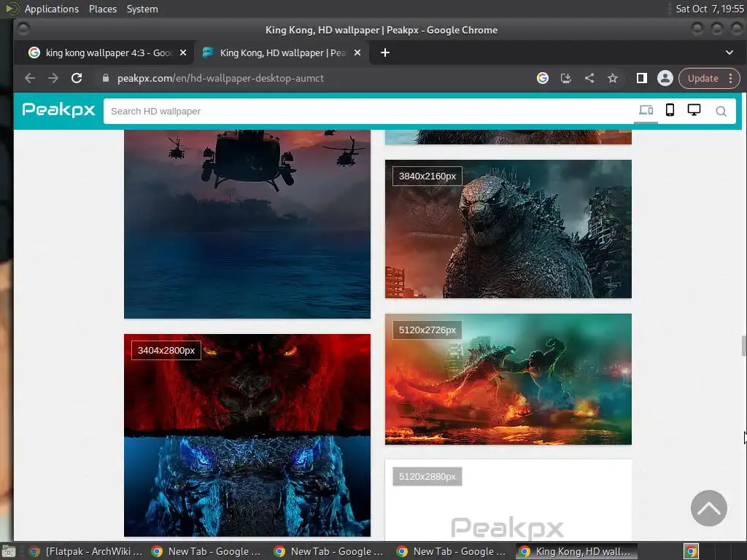
Task: Open the System menu
Action: point(142,9)
